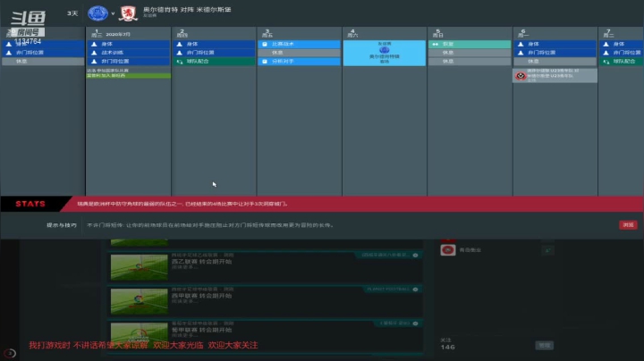
Task: Open the 葡甲联赛 转会期开始 news headline
Action: click(x=201, y=330)
